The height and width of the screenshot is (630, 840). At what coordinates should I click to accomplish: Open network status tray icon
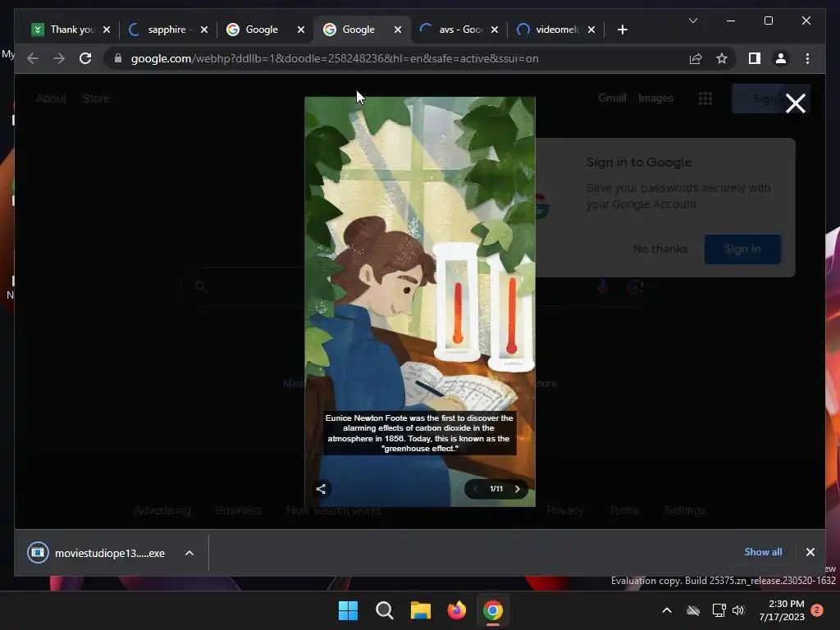click(719, 610)
